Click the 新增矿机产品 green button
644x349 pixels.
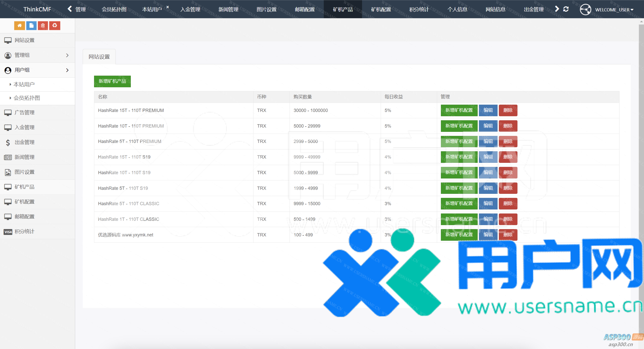point(112,81)
